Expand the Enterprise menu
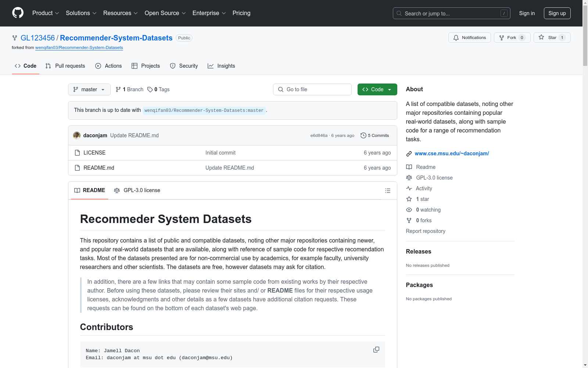 point(209,13)
